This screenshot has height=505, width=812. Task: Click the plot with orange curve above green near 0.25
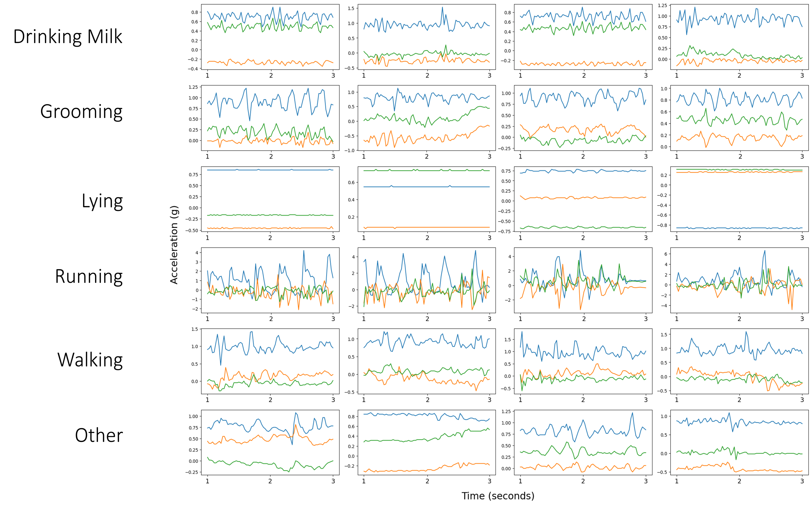(x=583, y=118)
